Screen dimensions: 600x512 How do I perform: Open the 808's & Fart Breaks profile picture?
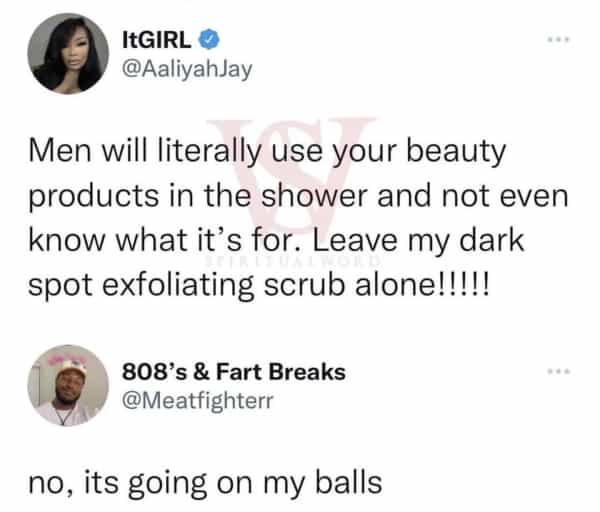click(68, 385)
